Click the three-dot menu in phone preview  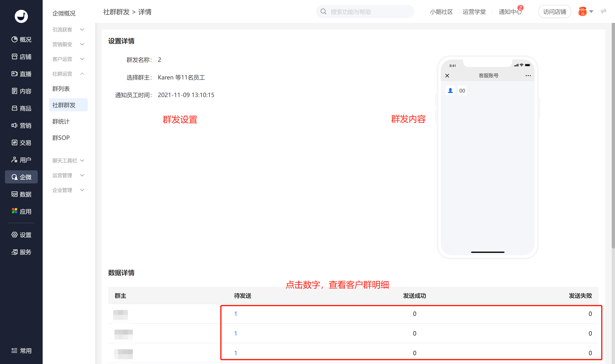[x=528, y=76]
